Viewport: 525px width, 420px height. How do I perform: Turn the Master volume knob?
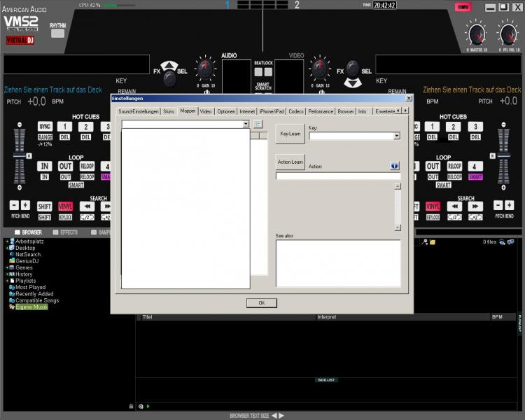click(477, 33)
